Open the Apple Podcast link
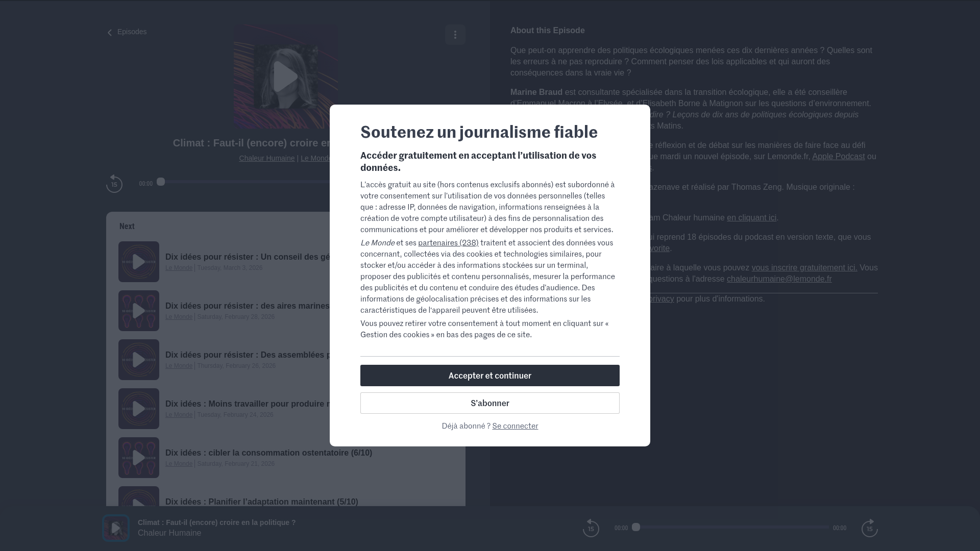980x551 pixels. point(838,157)
